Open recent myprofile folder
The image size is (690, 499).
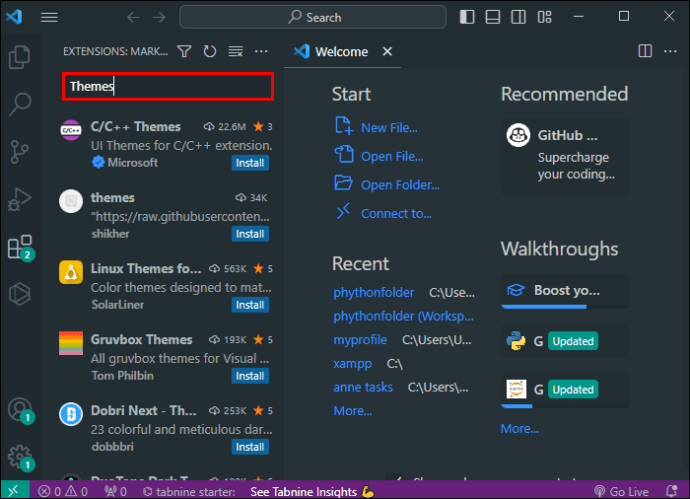(x=360, y=340)
